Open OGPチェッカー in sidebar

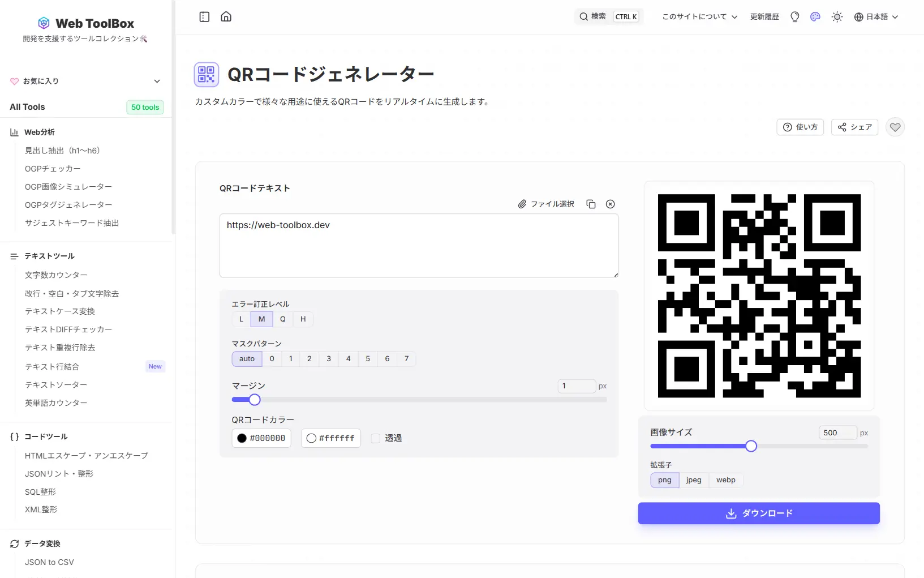click(53, 169)
